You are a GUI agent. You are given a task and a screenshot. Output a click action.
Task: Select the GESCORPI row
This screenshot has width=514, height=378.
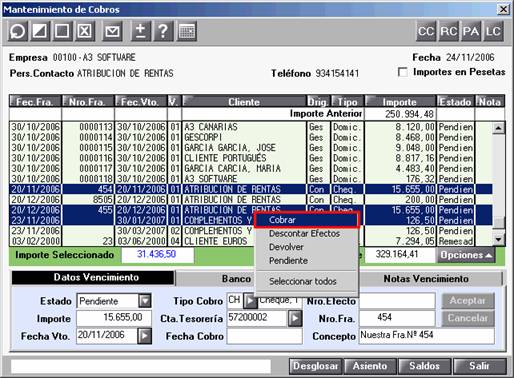(251, 137)
